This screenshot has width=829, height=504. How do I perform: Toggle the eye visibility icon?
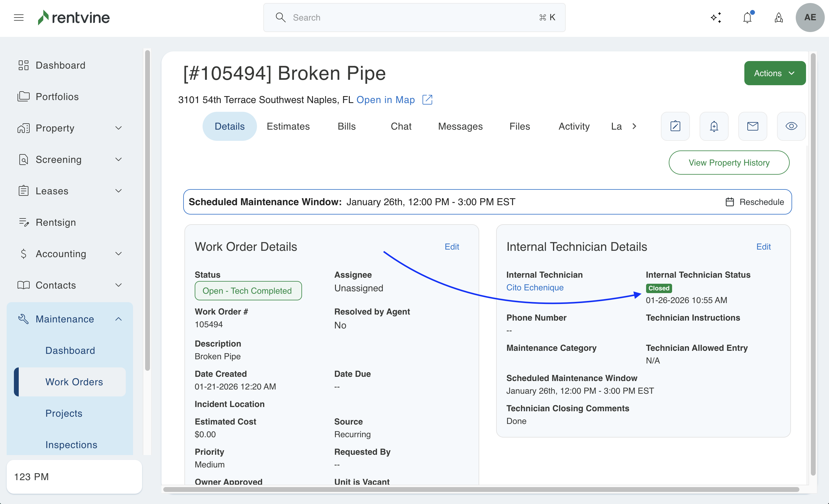791,126
